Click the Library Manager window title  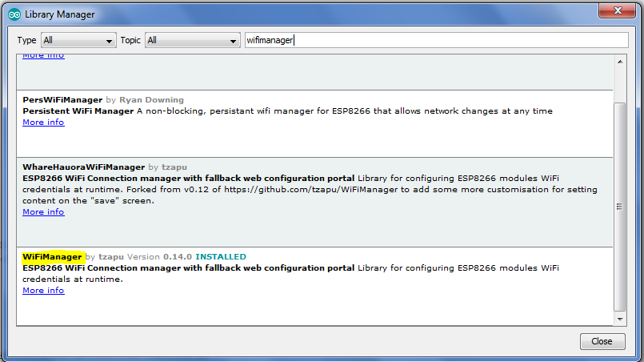click(59, 14)
